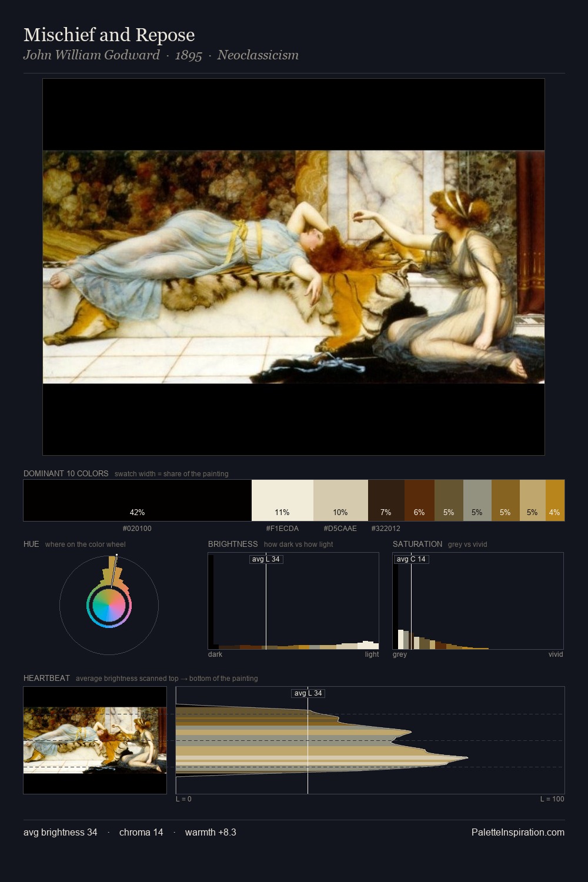Select the rust brown 6% swatch

pos(419,500)
